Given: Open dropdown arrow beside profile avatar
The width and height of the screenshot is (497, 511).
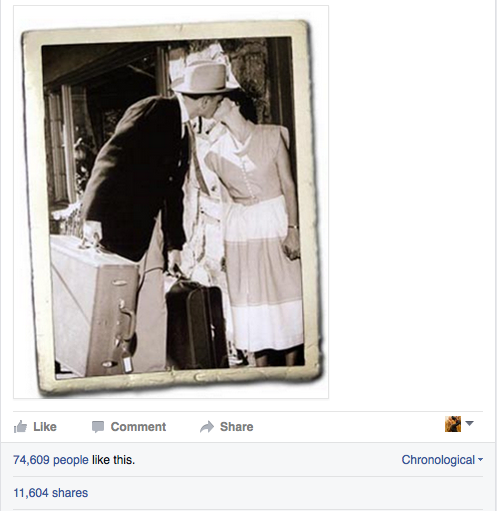Looking at the screenshot, I should (x=469, y=424).
